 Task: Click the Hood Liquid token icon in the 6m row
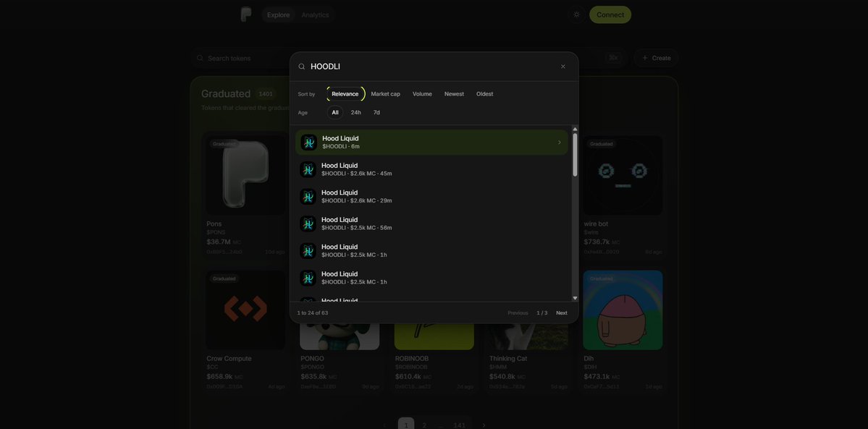coord(309,143)
